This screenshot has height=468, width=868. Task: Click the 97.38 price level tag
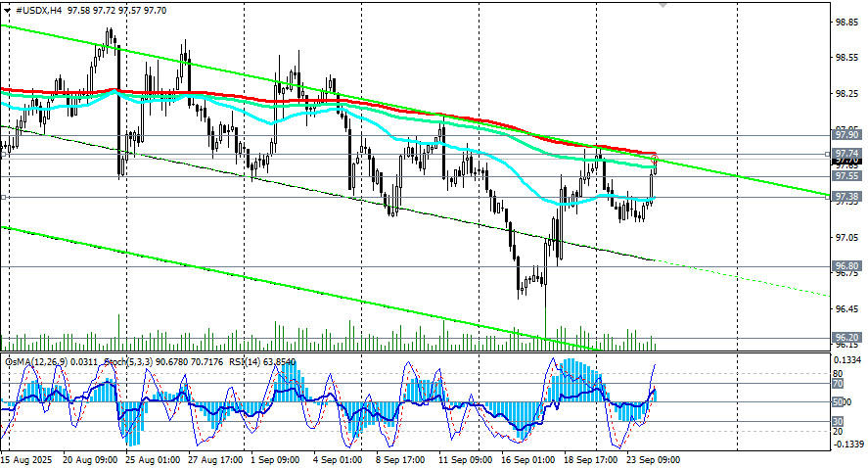(846, 197)
